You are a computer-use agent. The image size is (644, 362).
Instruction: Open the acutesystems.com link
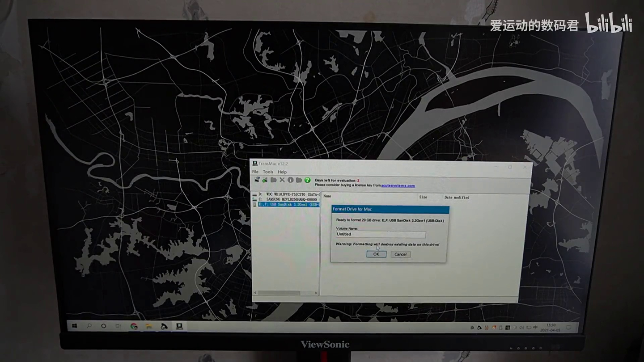point(398,185)
